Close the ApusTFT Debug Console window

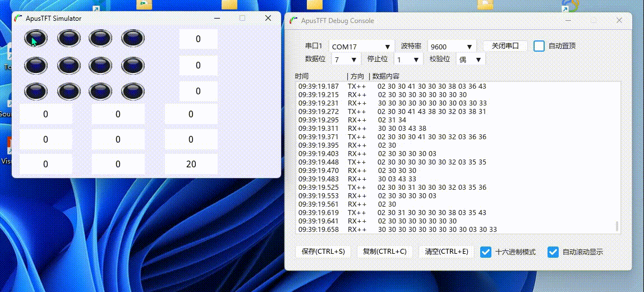pyautogui.click(x=619, y=20)
